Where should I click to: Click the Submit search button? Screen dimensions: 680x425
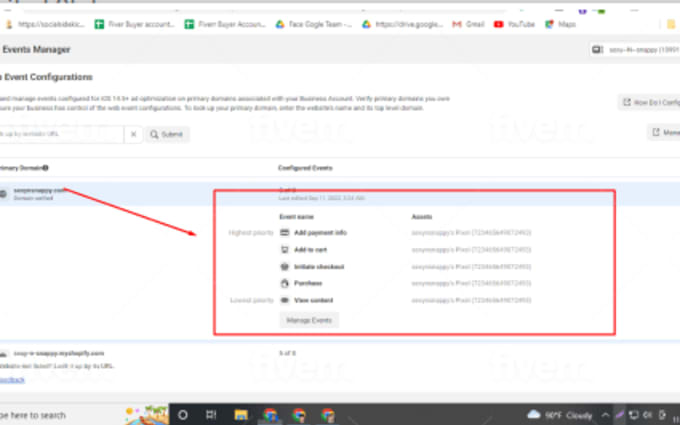click(x=167, y=134)
